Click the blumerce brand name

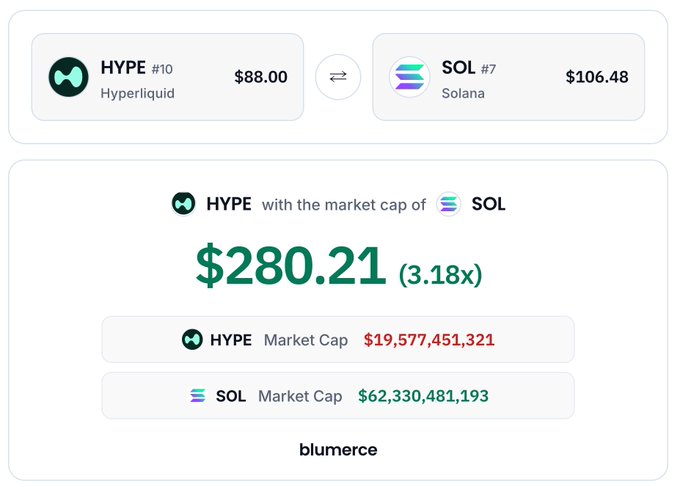(x=338, y=450)
